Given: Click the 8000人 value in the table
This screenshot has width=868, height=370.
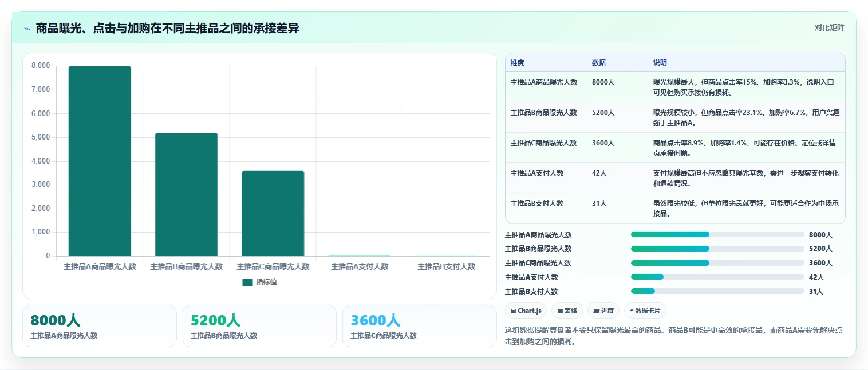Looking at the screenshot, I should pyautogui.click(x=603, y=82).
